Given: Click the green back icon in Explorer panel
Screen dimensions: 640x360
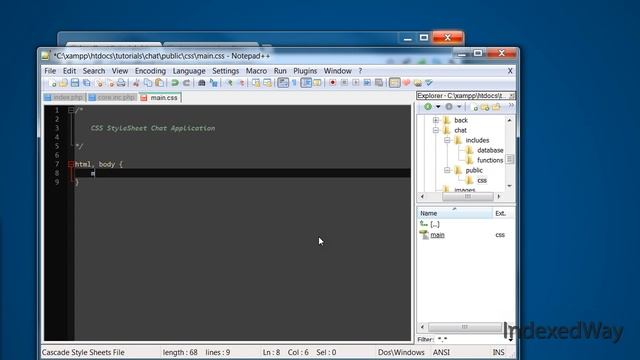Looking at the screenshot, I should pyautogui.click(x=427, y=107).
